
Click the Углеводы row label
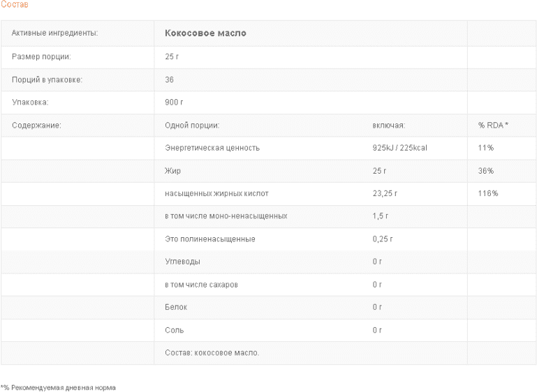[x=182, y=262]
